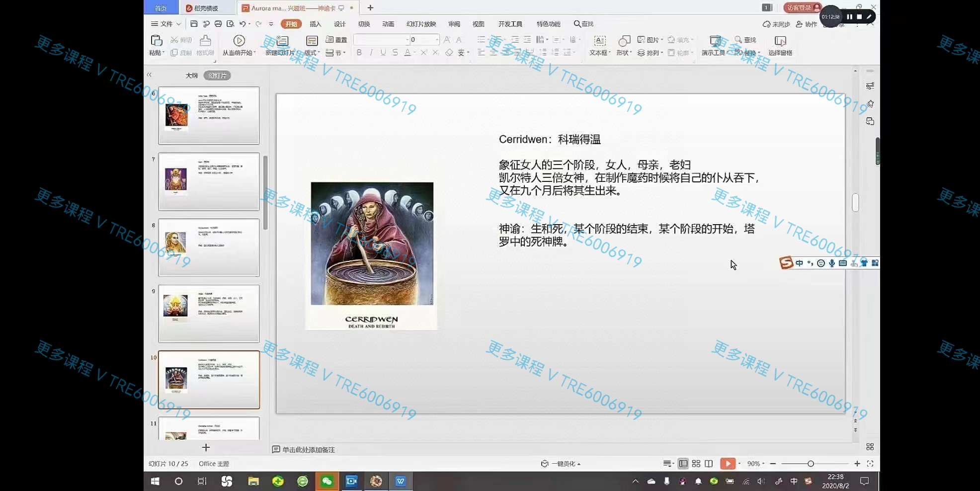Insert a Text Box (文本框)
980x491 pixels.
pyautogui.click(x=600, y=45)
